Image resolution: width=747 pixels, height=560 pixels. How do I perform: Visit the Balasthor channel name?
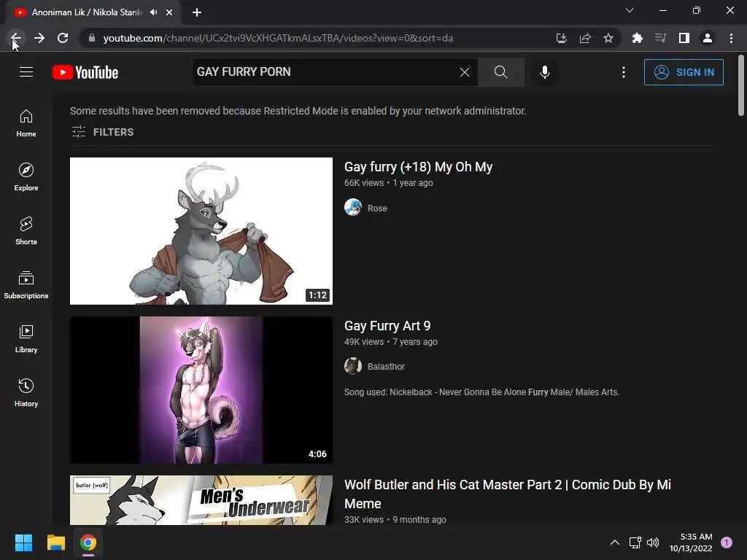386,366
